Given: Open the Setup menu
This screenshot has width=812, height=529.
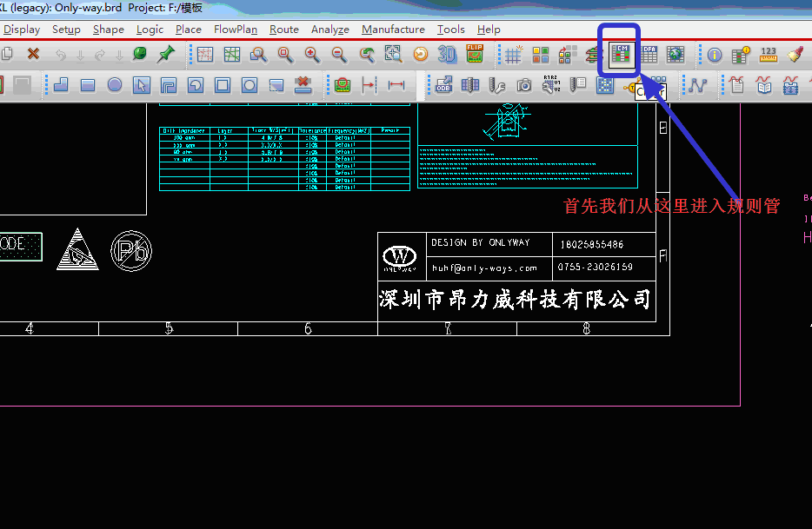Looking at the screenshot, I should point(66,30).
